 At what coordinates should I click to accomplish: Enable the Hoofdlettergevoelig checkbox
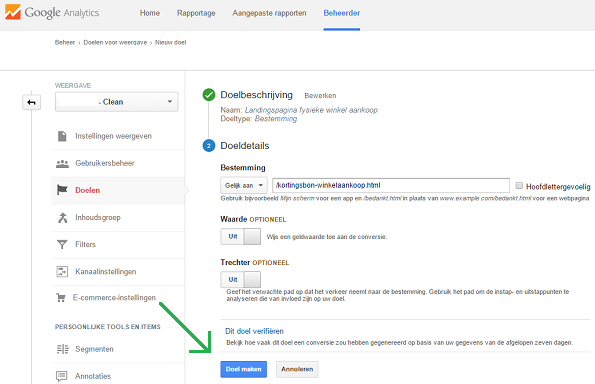[x=519, y=186]
